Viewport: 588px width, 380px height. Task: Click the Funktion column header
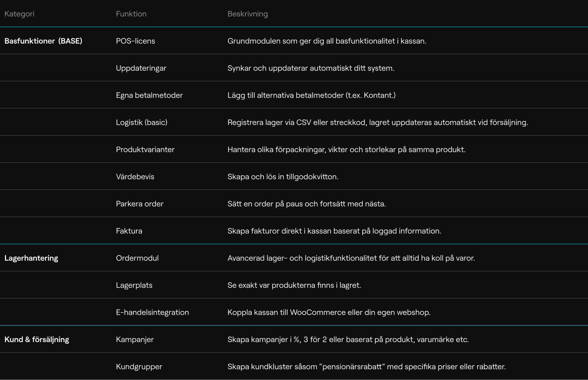point(131,14)
